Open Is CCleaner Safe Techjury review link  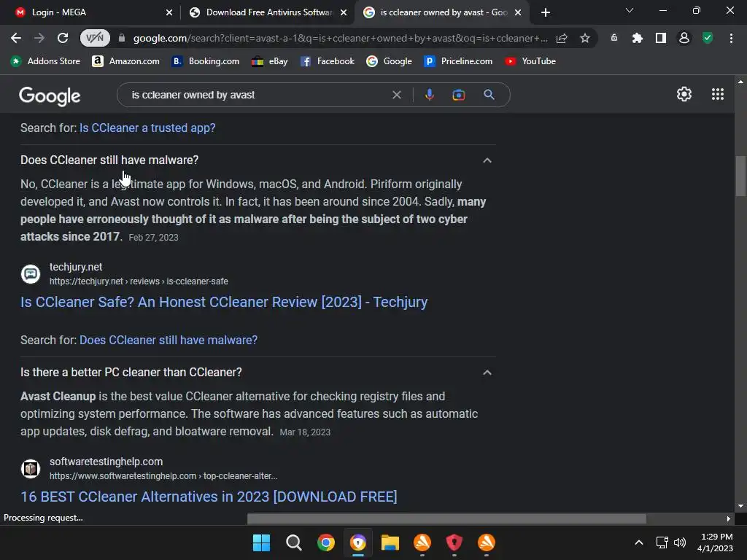tap(224, 302)
